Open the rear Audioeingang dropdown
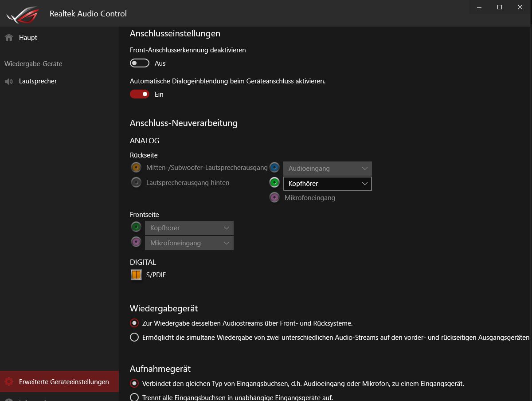Image resolution: width=532 pixels, height=401 pixels. (x=328, y=169)
